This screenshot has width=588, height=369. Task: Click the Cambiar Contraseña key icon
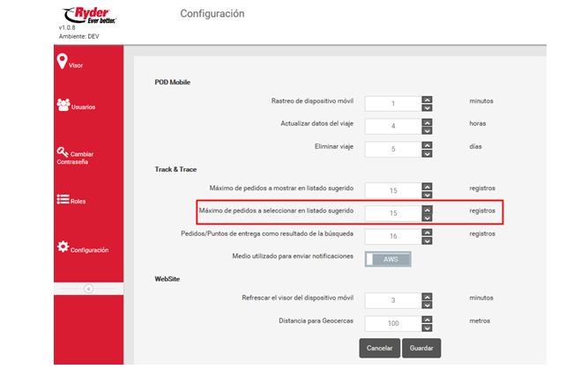coord(63,151)
